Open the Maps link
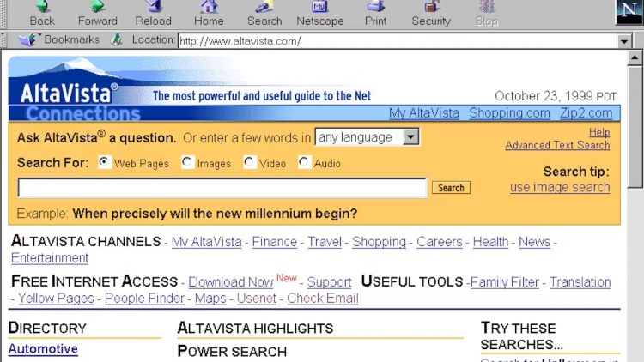The width and height of the screenshot is (644, 362). 210,298
